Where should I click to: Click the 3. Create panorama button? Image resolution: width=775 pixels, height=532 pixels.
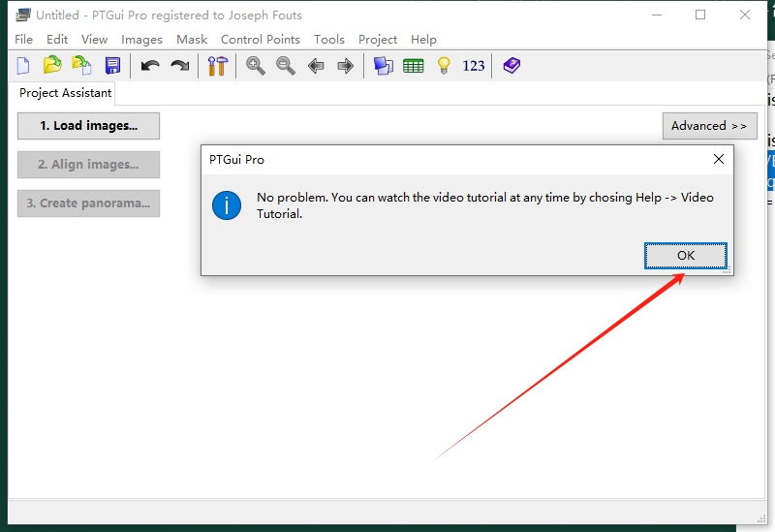(88, 203)
